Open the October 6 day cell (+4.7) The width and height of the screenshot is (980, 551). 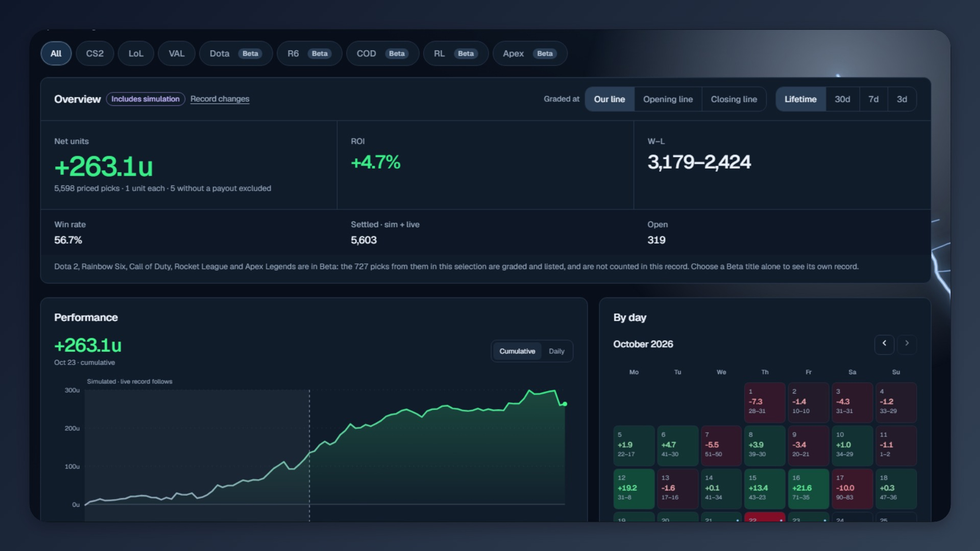(x=678, y=445)
